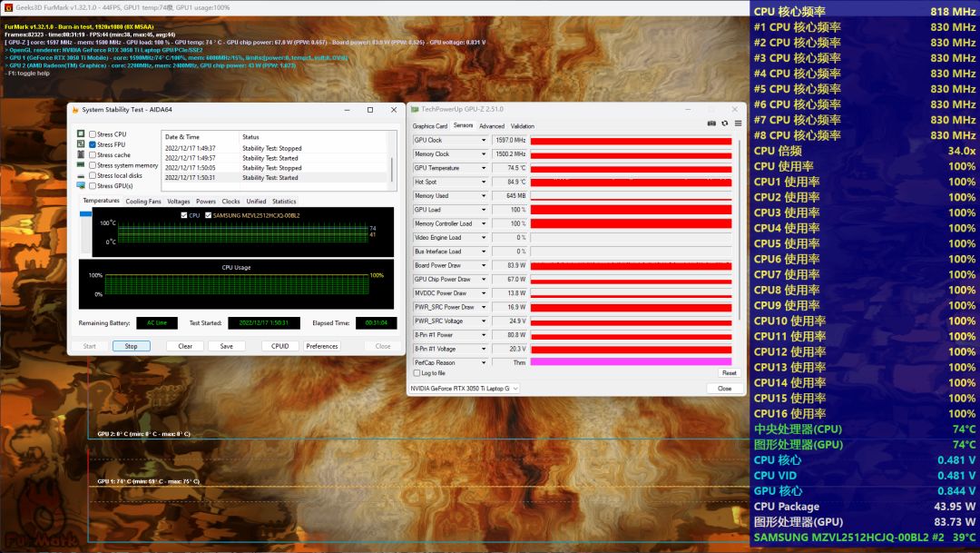
Task: Click the monitor icon beside Stress GPU(s)
Action: point(81,186)
